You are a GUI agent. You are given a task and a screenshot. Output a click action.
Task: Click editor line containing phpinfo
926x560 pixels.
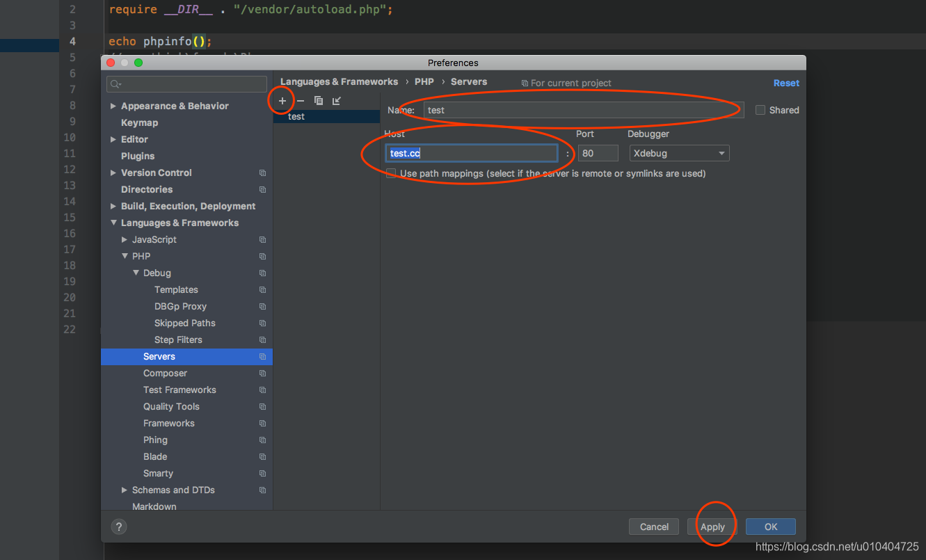click(160, 41)
